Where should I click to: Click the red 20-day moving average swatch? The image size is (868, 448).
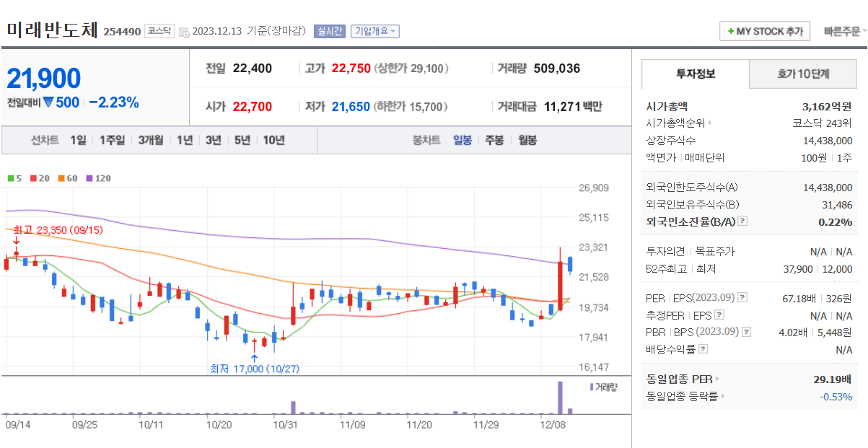click(x=32, y=178)
